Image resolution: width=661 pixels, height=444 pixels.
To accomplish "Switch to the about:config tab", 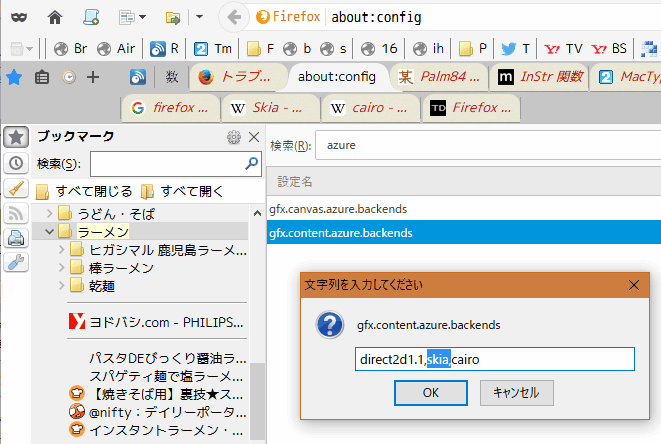I will [337, 77].
